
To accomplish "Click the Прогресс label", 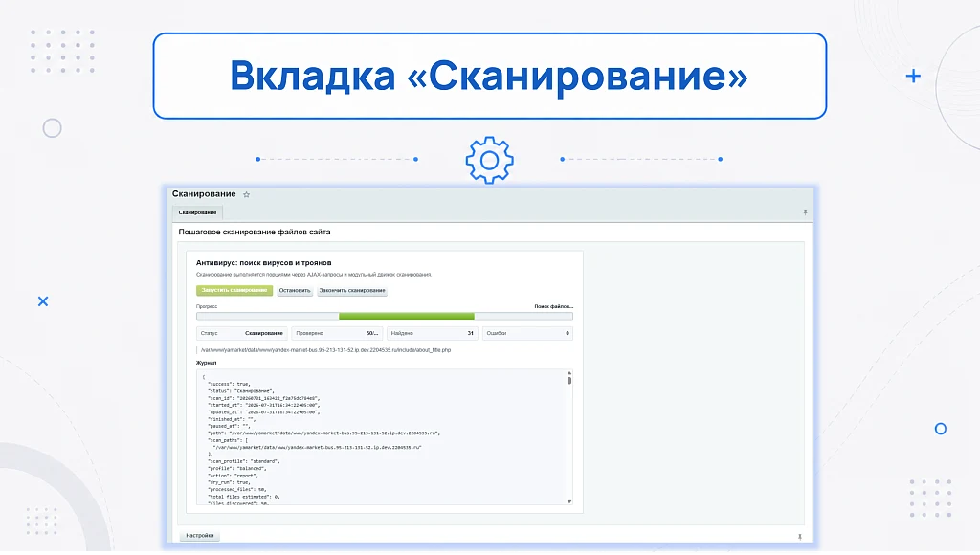I will [x=207, y=306].
